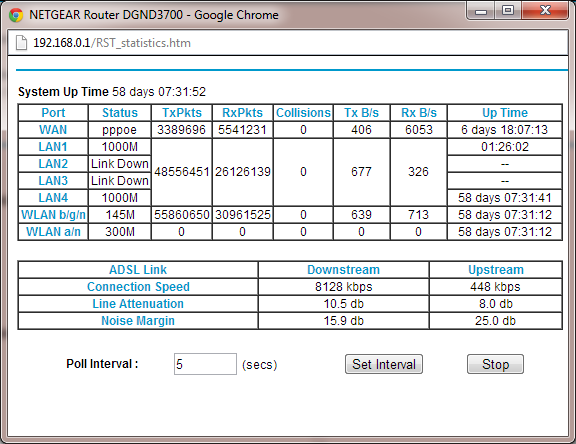
Task: Click LAN Rx B/s value 326
Action: click(418, 172)
